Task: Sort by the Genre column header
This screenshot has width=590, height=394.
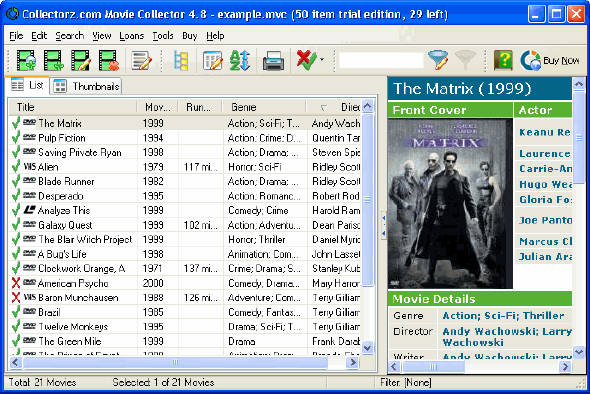Action: pyautogui.click(x=264, y=107)
